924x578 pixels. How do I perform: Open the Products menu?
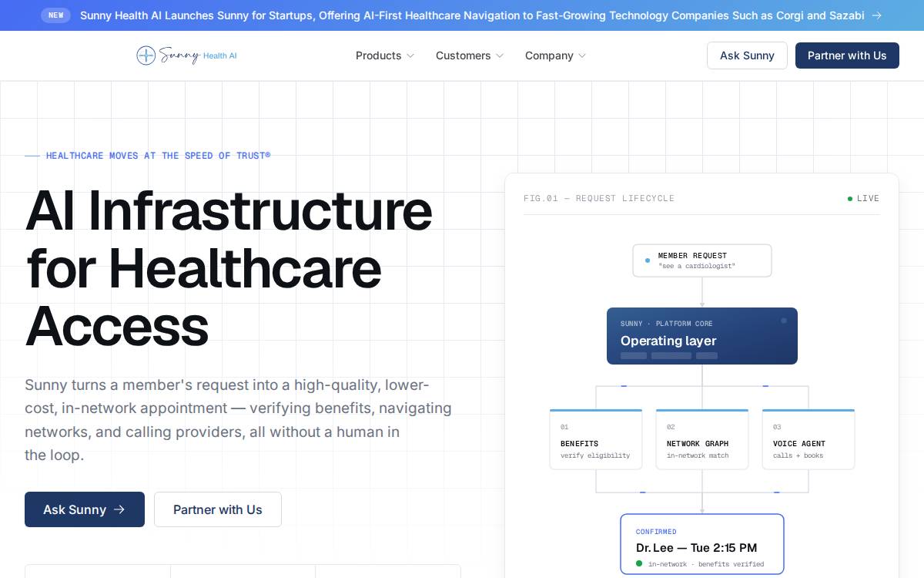pos(385,55)
